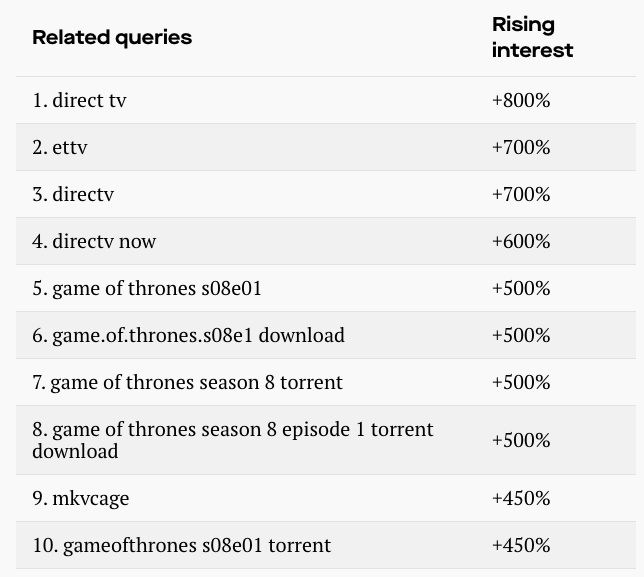Click the +800% interest value

(x=521, y=101)
